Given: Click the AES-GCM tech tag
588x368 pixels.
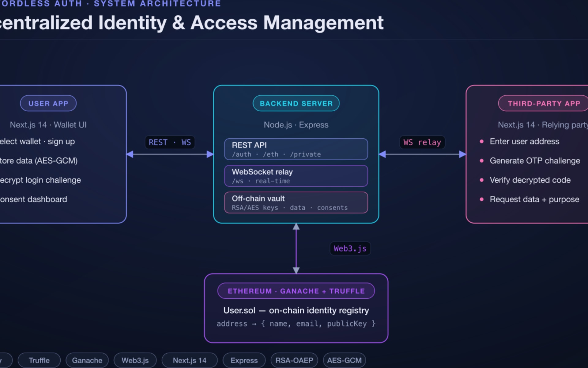Looking at the screenshot, I should (344, 360).
